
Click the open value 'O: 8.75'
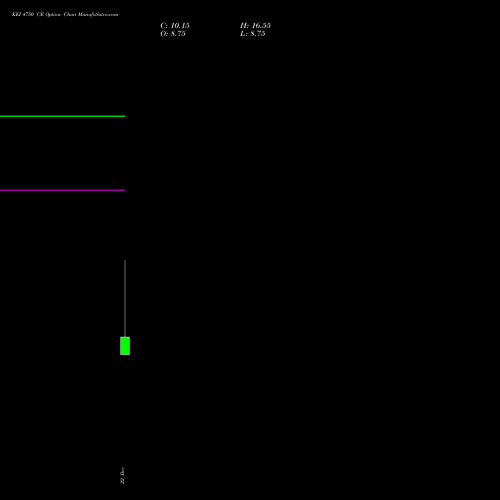[x=173, y=34]
